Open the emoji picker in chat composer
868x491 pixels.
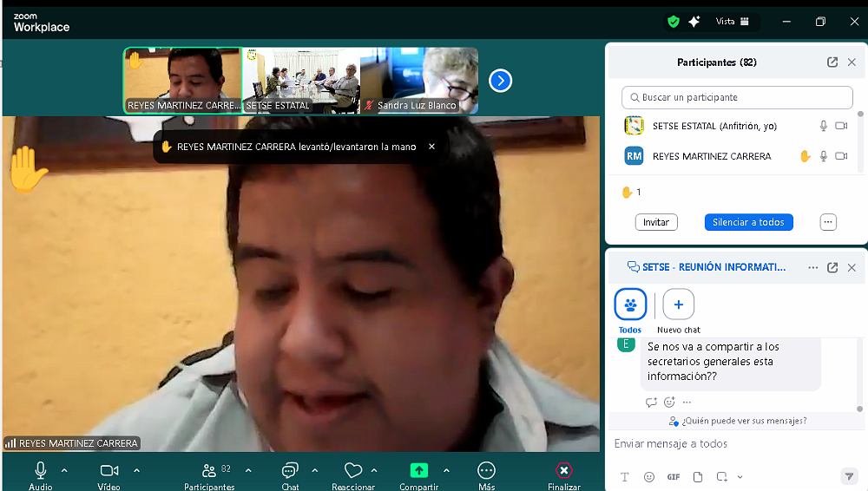click(x=649, y=477)
